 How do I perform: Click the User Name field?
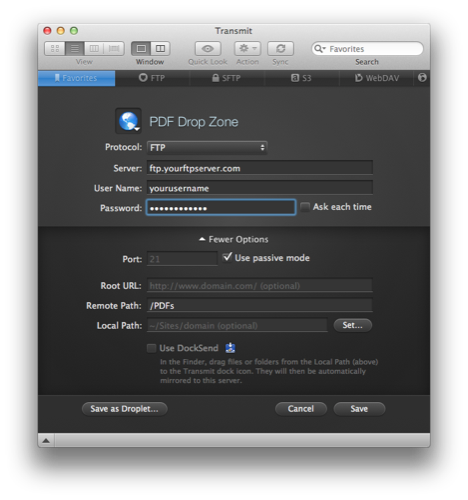(x=260, y=188)
